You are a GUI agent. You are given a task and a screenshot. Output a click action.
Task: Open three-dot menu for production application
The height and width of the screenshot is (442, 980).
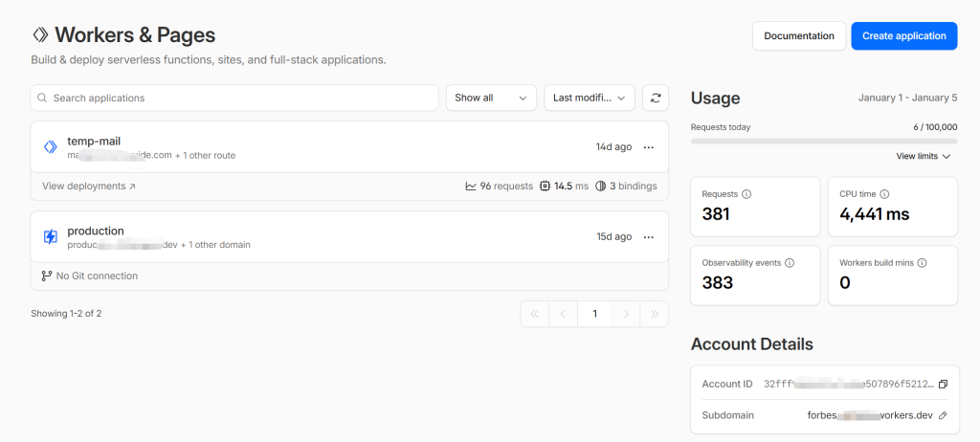point(649,236)
